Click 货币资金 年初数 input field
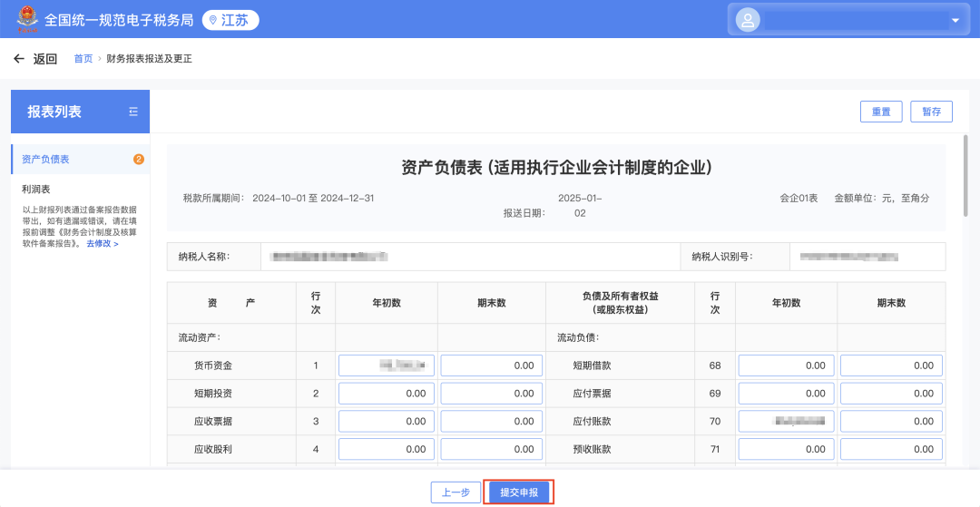The height and width of the screenshot is (507, 980). point(387,366)
